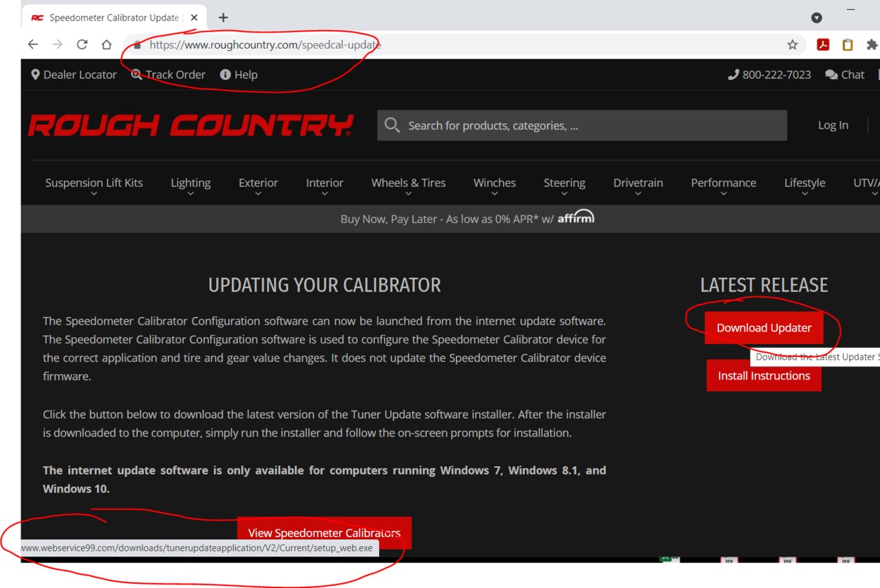Focus the product search field
Image resolution: width=880 pixels, height=588 pixels.
582,125
